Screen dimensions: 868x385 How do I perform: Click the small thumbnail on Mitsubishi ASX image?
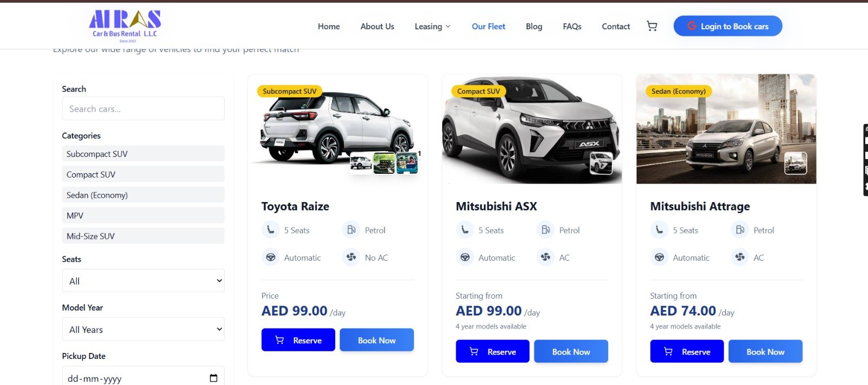601,163
